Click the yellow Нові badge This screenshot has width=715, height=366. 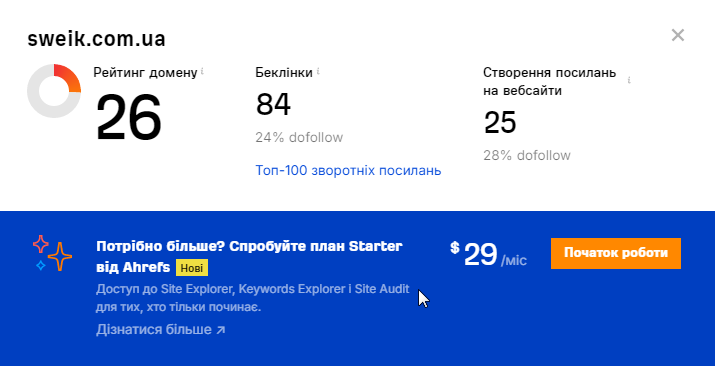(192, 268)
